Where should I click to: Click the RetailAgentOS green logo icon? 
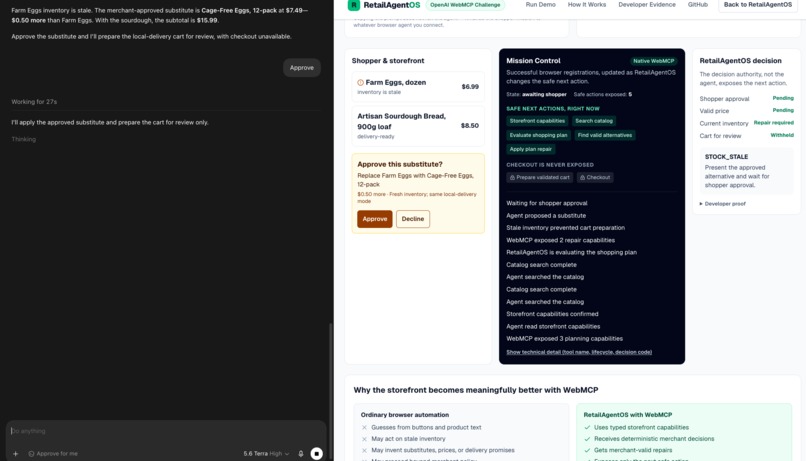point(354,5)
